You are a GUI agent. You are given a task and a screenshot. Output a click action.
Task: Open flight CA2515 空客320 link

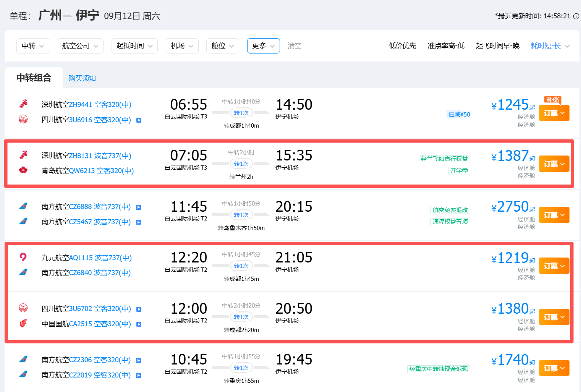coord(100,324)
